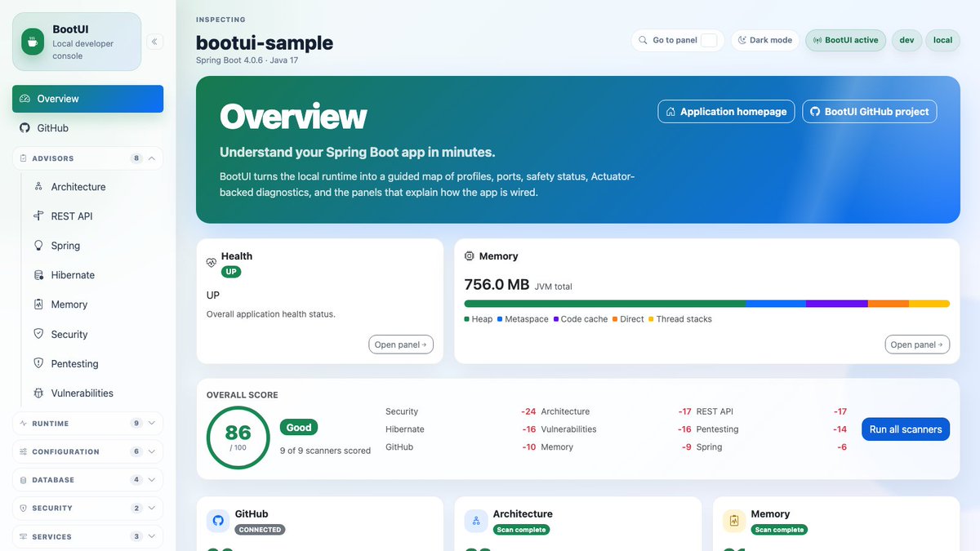Click the Spring -6 score row

[x=772, y=447]
